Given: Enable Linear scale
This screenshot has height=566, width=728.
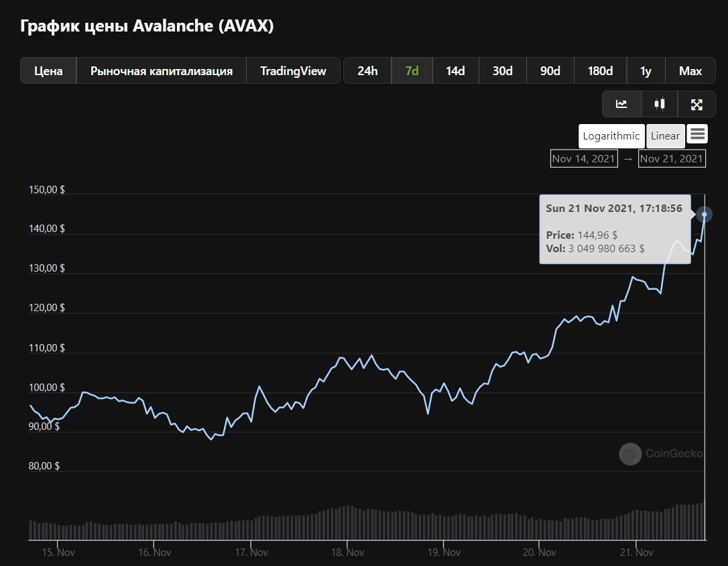Looking at the screenshot, I should click(x=665, y=136).
